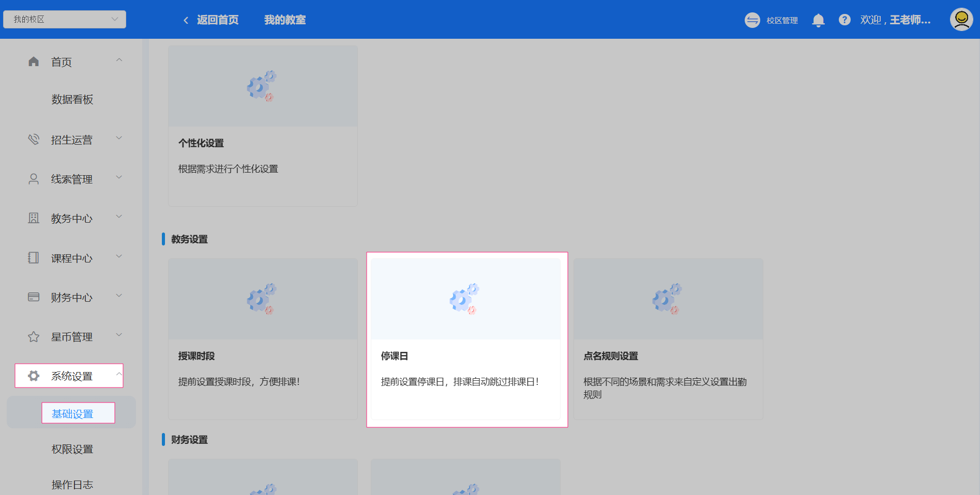The height and width of the screenshot is (495, 980).
Task: Open the 点名规则设置 card title
Action: tap(611, 356)
